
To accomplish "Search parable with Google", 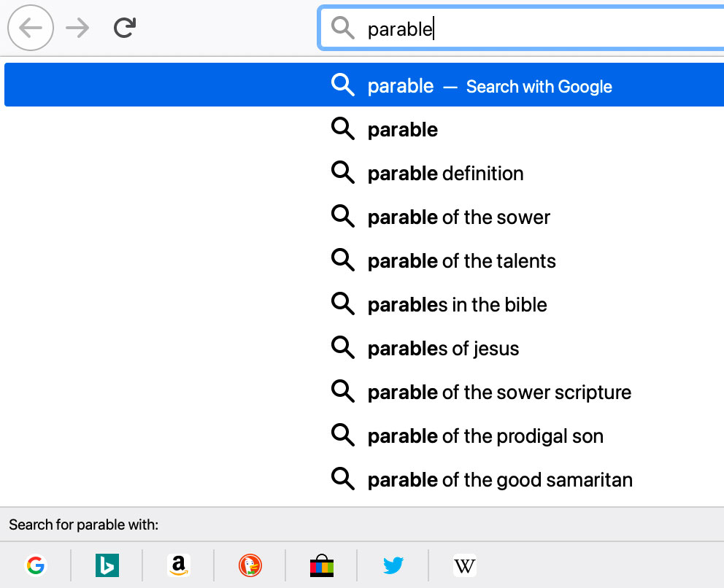I will [x=35, y=565].
